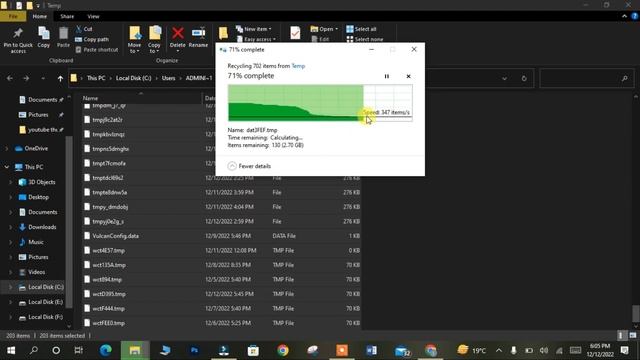Click the Properties checkmark icon
Screen dimensions: 640x360
[x=295, y=33]
